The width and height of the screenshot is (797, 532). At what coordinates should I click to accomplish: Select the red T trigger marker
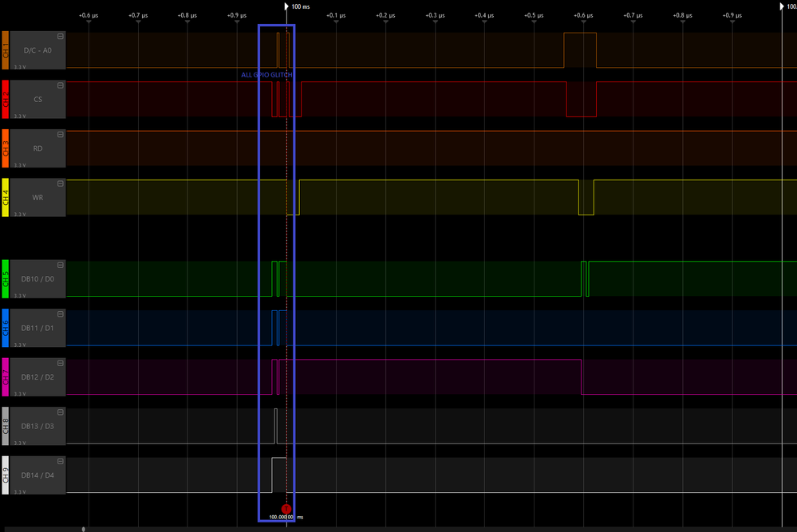click(x=286, y=509)
